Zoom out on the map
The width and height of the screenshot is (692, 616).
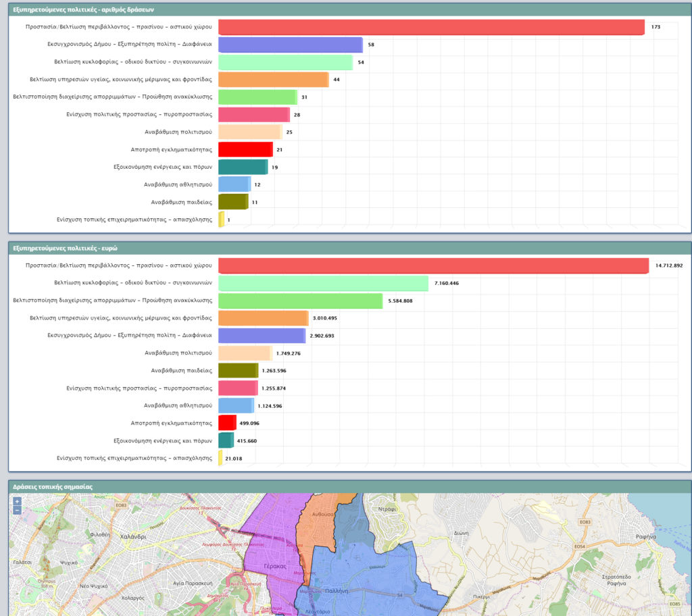[x=17, y=510]
